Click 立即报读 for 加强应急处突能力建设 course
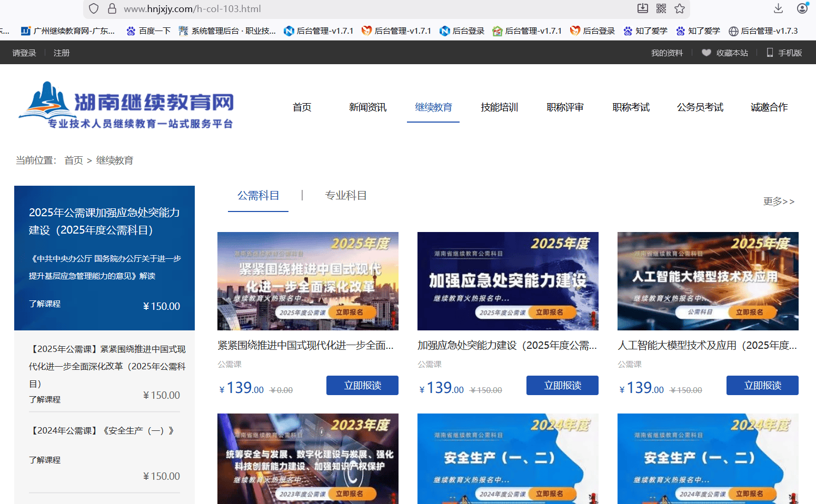 pyautogui.click(x=562, y=385)
